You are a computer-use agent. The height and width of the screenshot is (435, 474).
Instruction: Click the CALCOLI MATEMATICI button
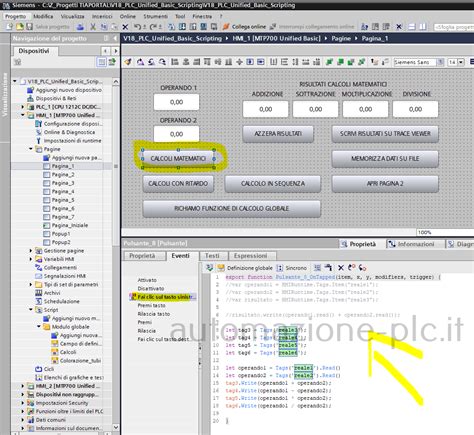pyautogui.click(x=178, y=158)
